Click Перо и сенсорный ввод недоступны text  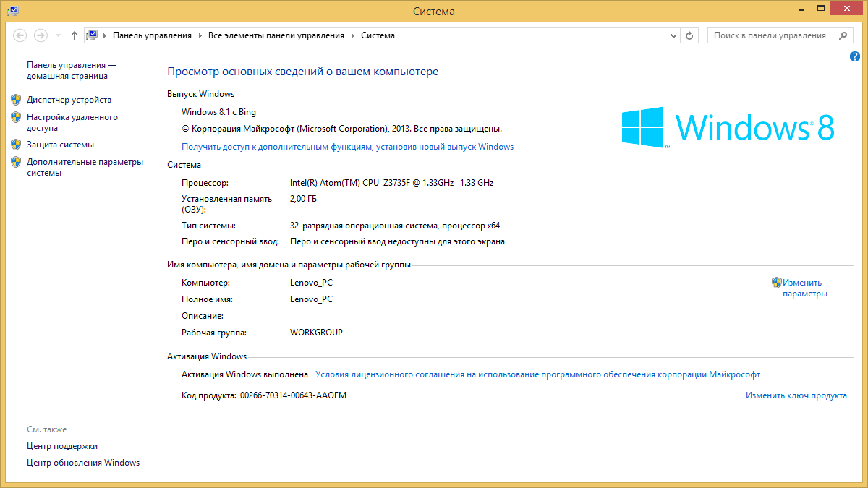397,241
